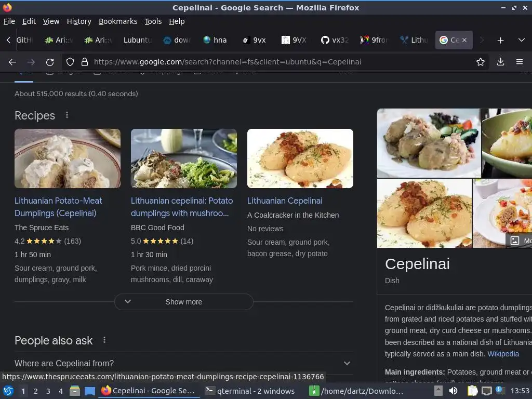This screenshot has width=532, height=399.
Task: Open the Firefox downloads panel
Action: point(500,62)
